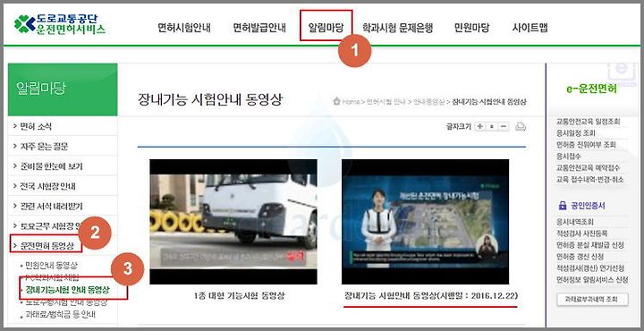Click the print page icon
The height and width of the screenshot is (331, 644).
click(x=521, y=126)
